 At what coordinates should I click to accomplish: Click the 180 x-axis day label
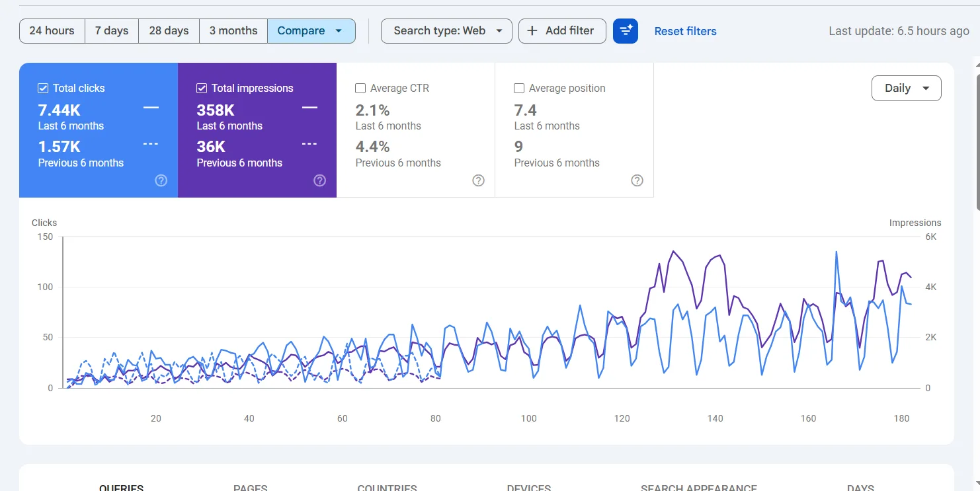click(x=901, y=418)
